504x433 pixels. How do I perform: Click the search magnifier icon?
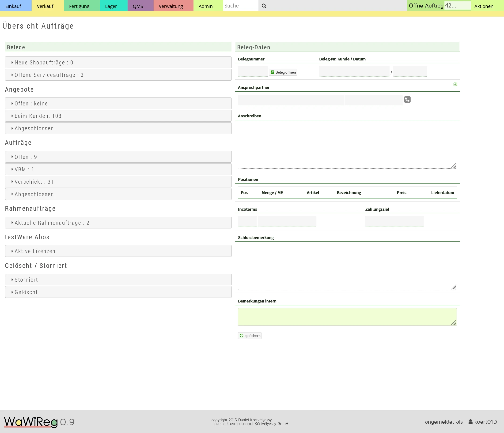coord(264,6)
